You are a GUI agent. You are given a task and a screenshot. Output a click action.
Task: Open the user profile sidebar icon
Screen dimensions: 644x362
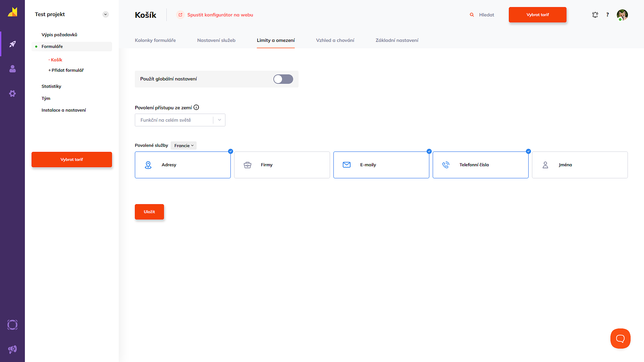12,69
